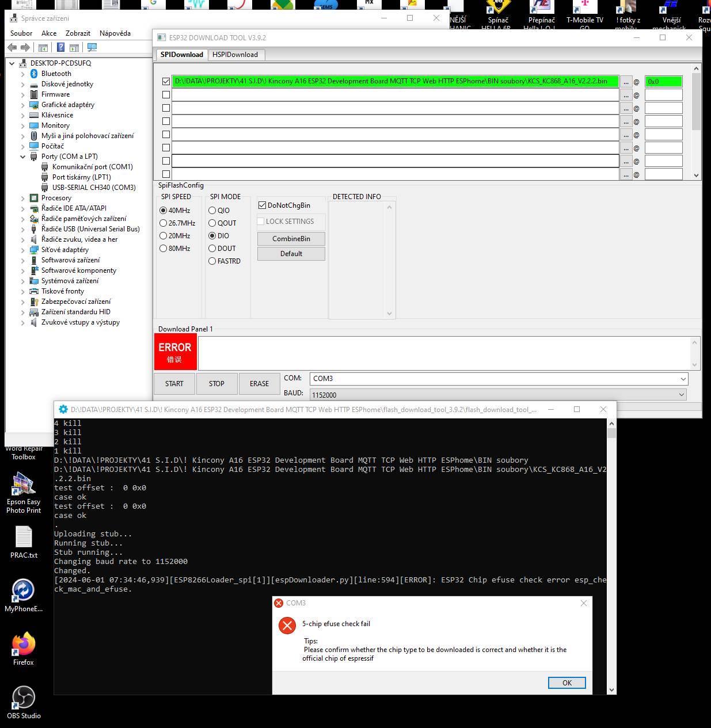
Task: Open the Epson Easy Photo Print icon
Action: (x=24, y=484)
